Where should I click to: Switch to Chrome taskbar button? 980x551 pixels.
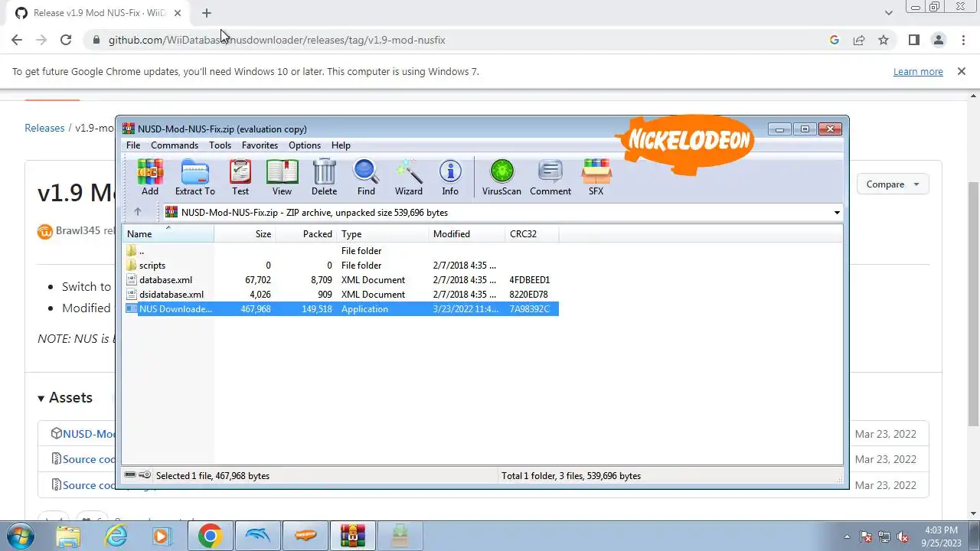coord(210,536)
